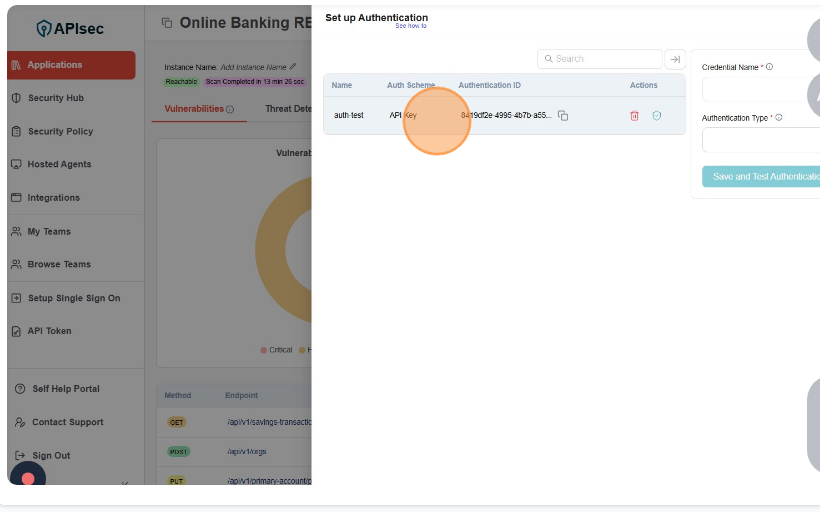This screenshot has width=820, height=512.
Task: Click the pencil icon next to Instance Name
Action: pos(293,67)
